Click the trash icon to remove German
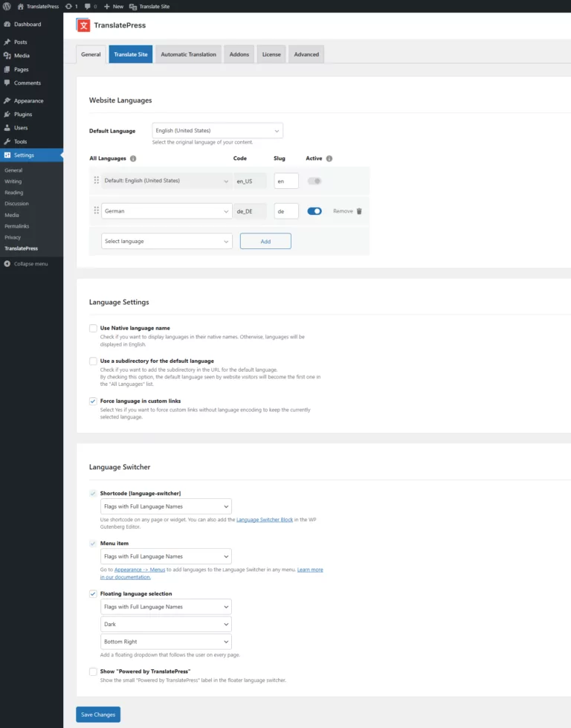 click(359, 211)
